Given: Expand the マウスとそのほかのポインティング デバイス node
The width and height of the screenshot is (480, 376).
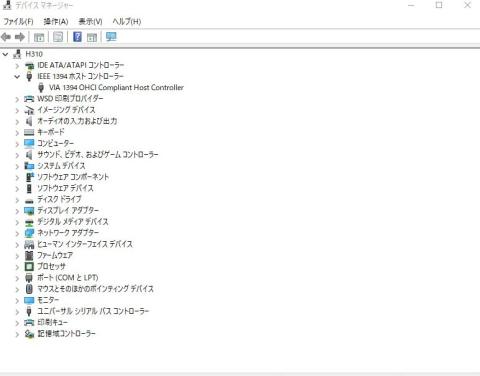Looking at the screenshot, I should 17,289.
